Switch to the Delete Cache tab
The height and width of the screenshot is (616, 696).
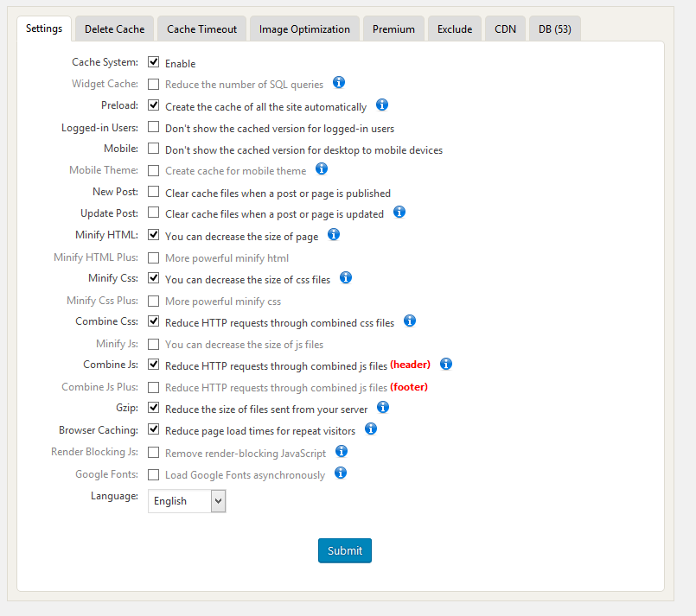[115, 29]
